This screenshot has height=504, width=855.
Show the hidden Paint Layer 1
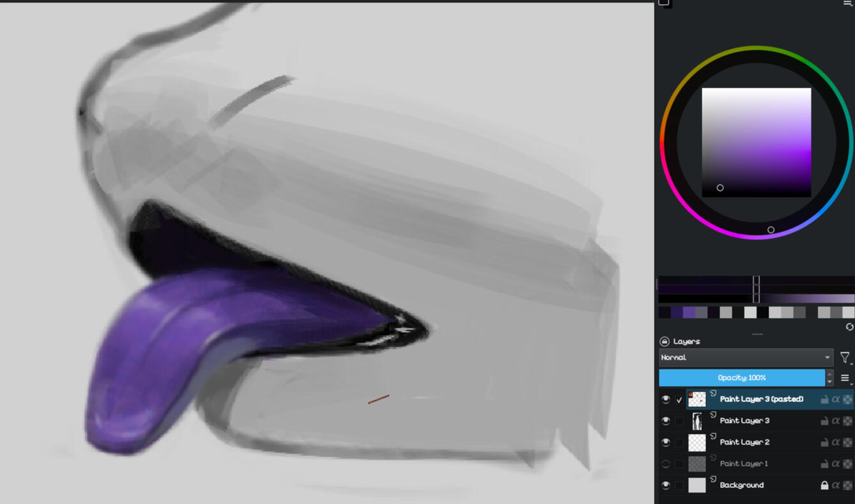point(666,464)
